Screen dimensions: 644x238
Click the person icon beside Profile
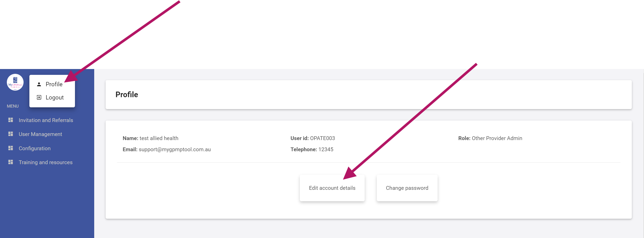pos(39,84)
